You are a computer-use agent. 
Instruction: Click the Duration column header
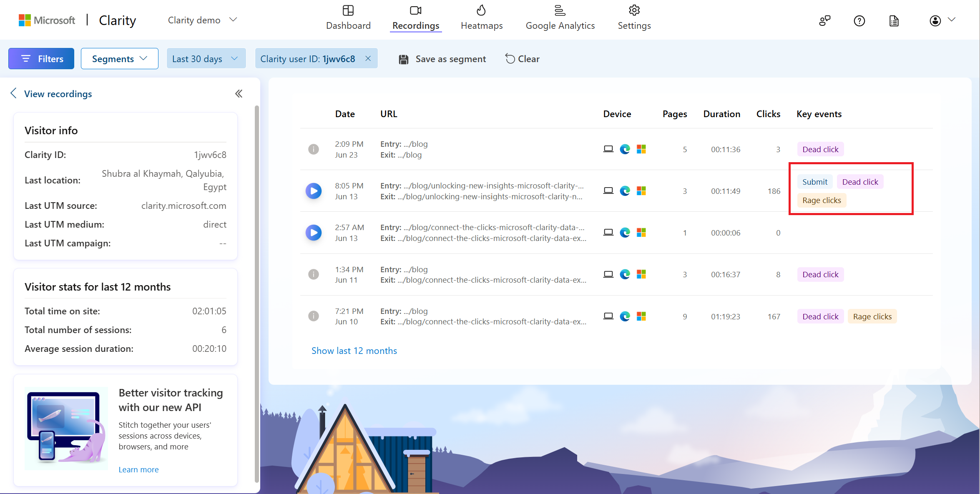[721, 114]
